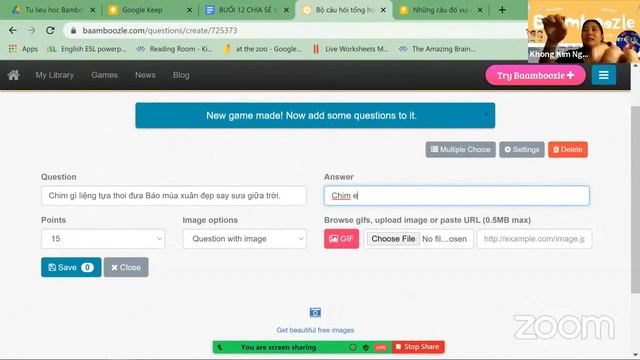Image resolution: width=640 pixels, height=360 pixels.
Task: Switch to Multiple Choice mode
Action: click(460, 149)
